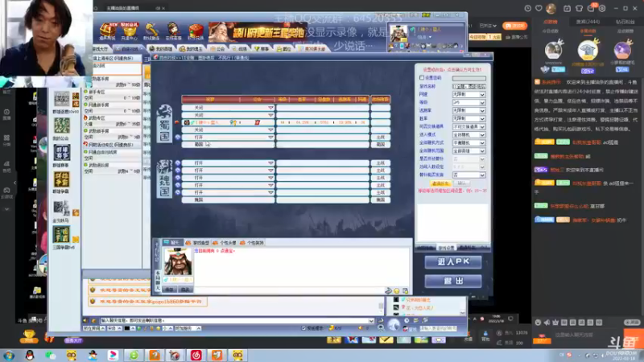Expand first 打开 slot dropdown in 魏国 team
This screenshot has height=362, width=644.
270,163
